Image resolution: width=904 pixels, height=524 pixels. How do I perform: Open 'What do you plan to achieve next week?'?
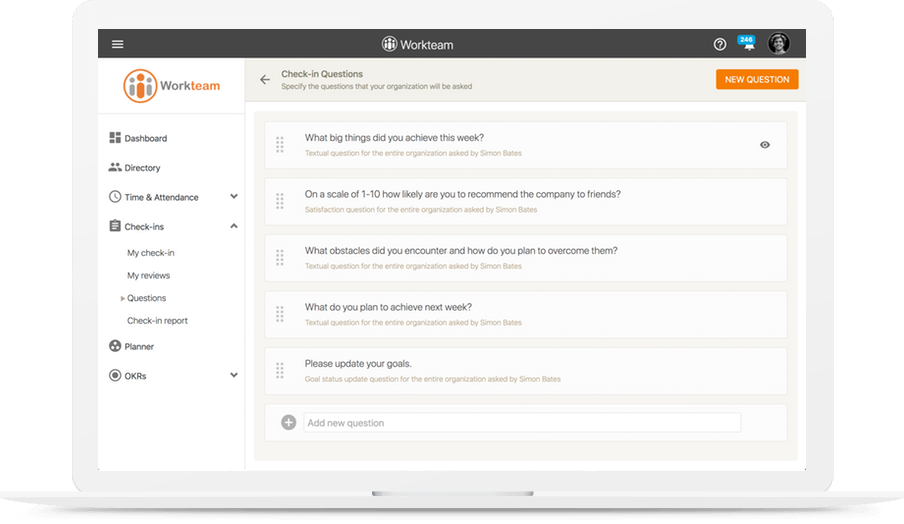388,307
